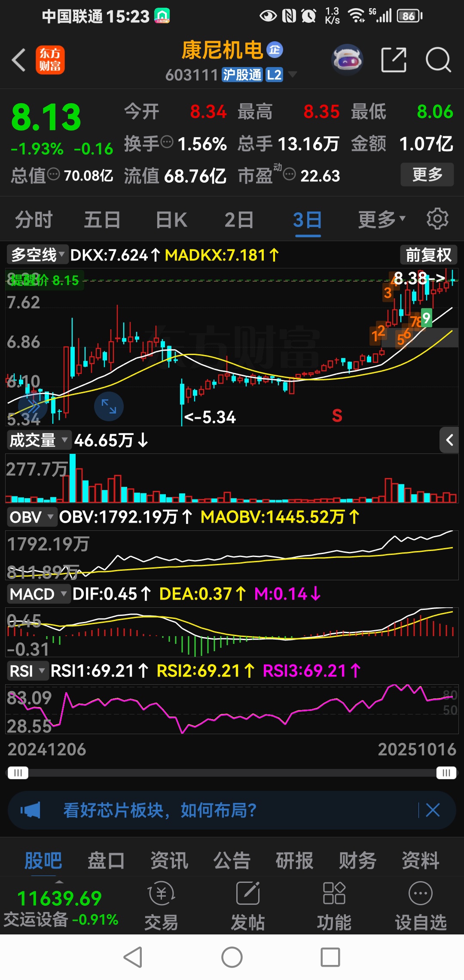Viewport: 464px width, 980px height.
Task: Switch to the 五日 chart tab
Action: 102,220
